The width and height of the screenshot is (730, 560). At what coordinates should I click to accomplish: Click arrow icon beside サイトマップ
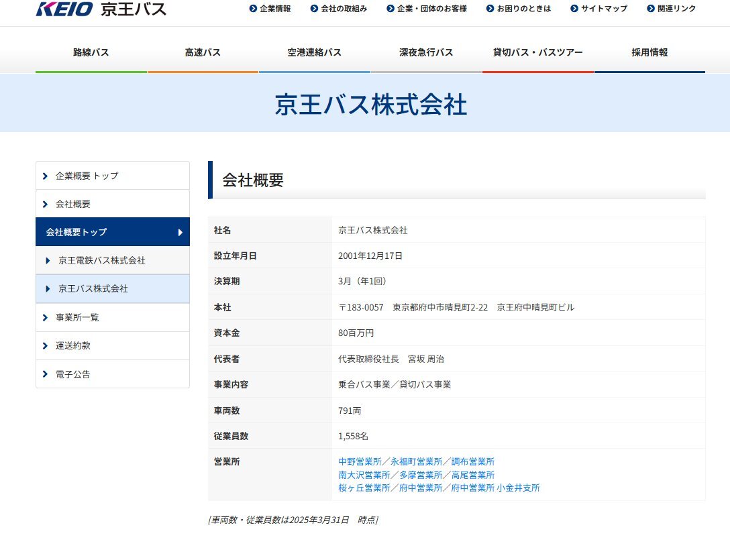pyautogui.click(x=574, y=8)
